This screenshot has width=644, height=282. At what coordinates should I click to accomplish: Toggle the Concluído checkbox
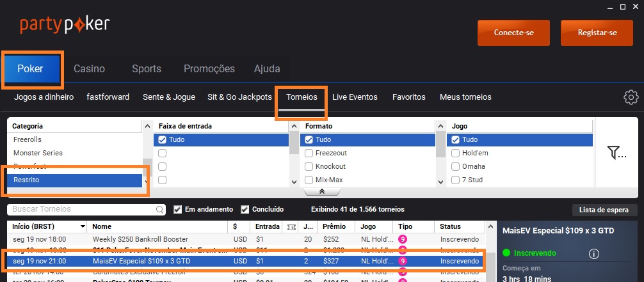[245, 209]
